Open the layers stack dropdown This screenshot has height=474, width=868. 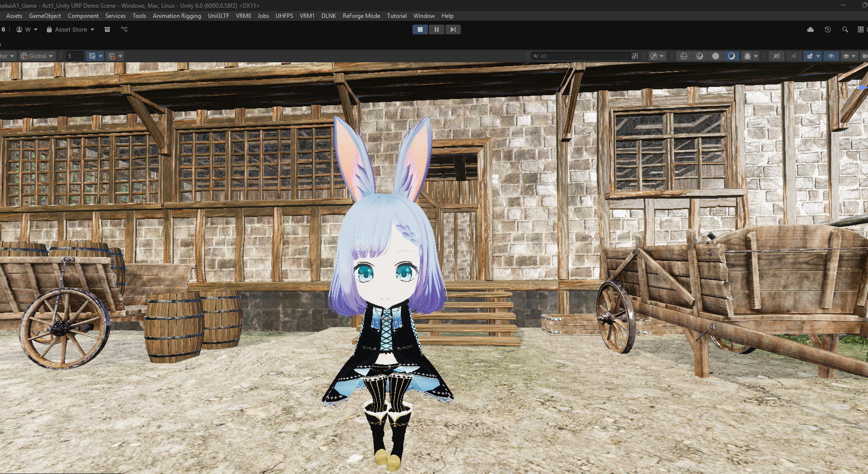point(849,56)
